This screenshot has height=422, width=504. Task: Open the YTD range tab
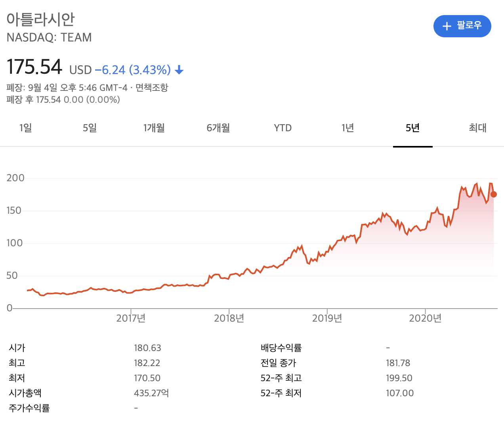[283, 128]
